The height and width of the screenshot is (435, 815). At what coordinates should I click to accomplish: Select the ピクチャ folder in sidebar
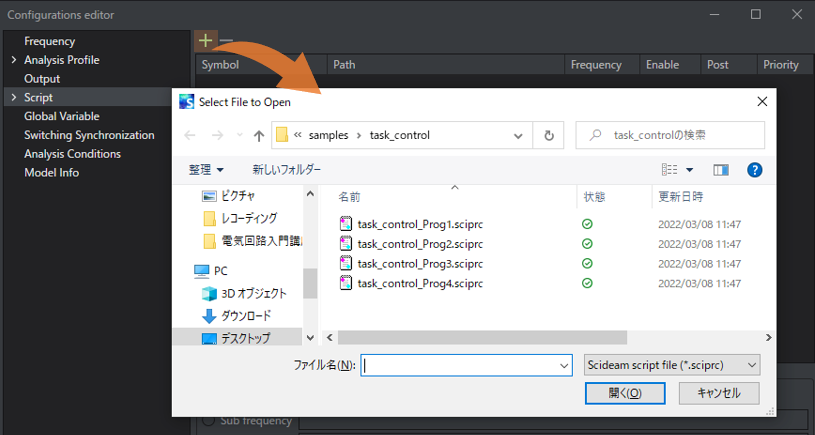point(238,196)
